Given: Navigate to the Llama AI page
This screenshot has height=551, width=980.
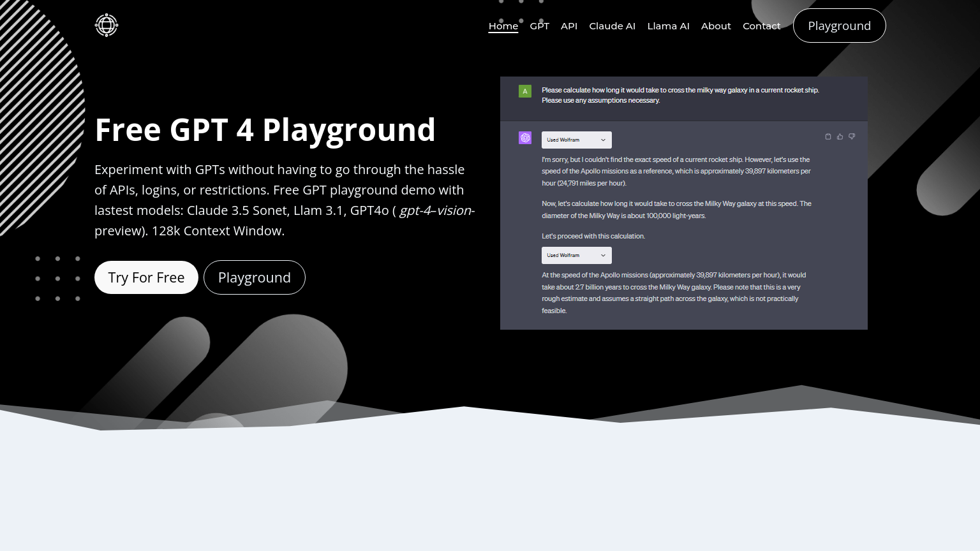Looking at the screenshot, I should pos(668,26).
